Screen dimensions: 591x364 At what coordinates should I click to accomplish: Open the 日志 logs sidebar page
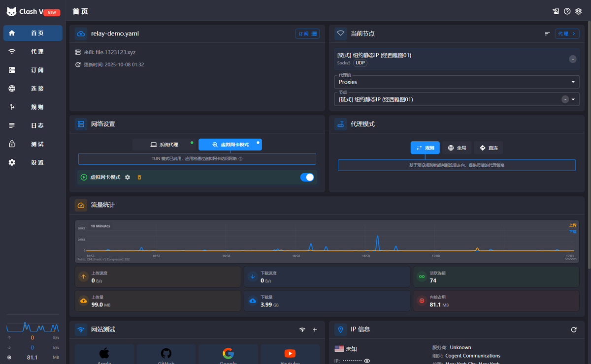pyautogui.click(x=33, y=125)
